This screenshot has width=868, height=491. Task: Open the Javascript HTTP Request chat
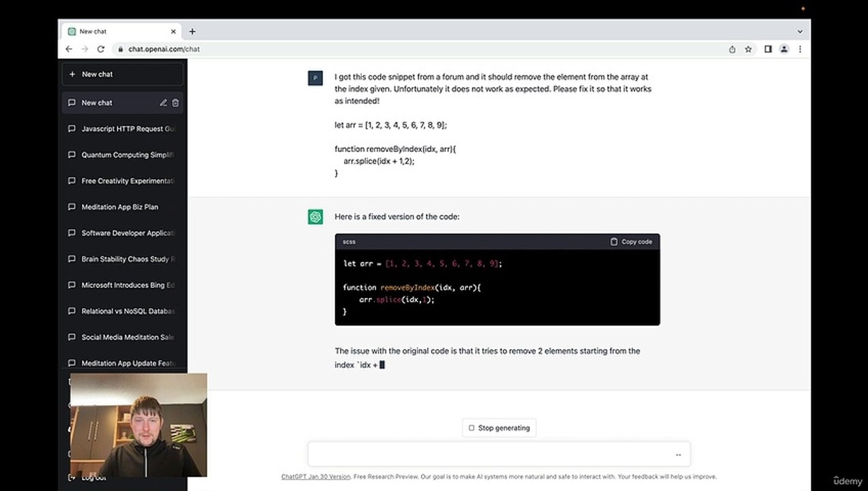click(x=123, y=129)
